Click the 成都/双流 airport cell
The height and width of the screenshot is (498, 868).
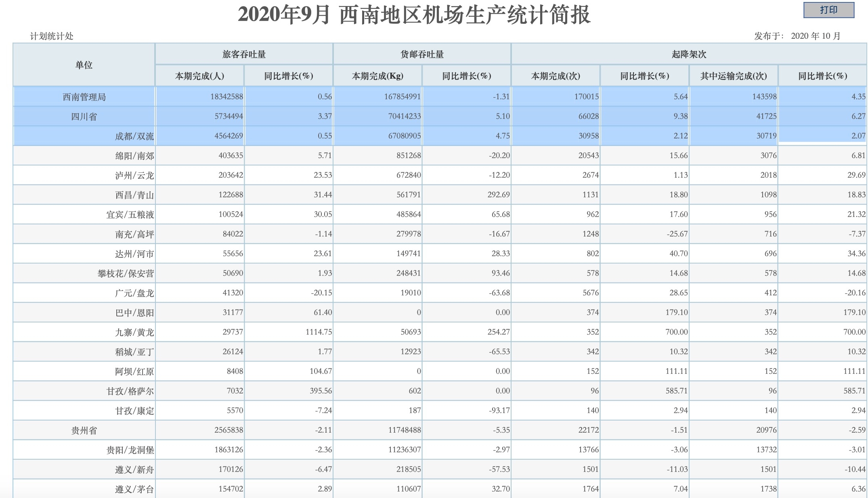tap(134, 136)
